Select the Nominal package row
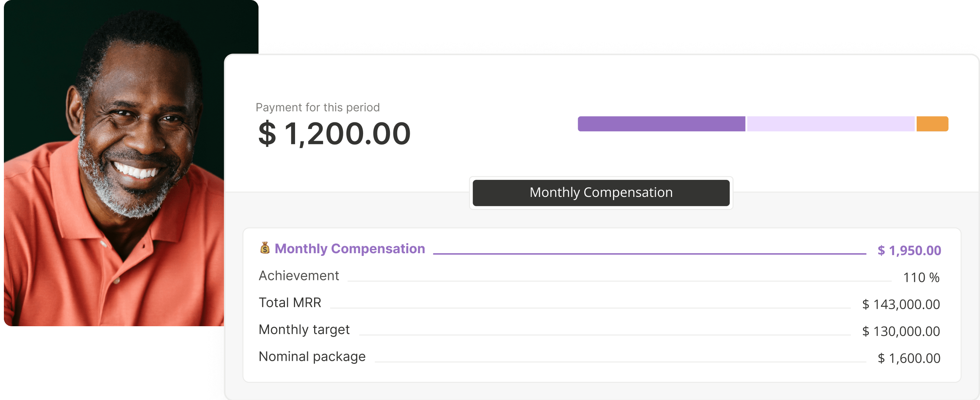The height and width of the screenshot is (400, 980). (x=312, y=356)
